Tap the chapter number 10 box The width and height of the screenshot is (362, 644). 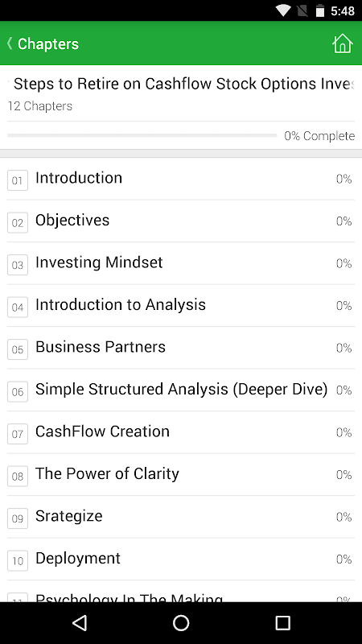click(x=18, y=560)
